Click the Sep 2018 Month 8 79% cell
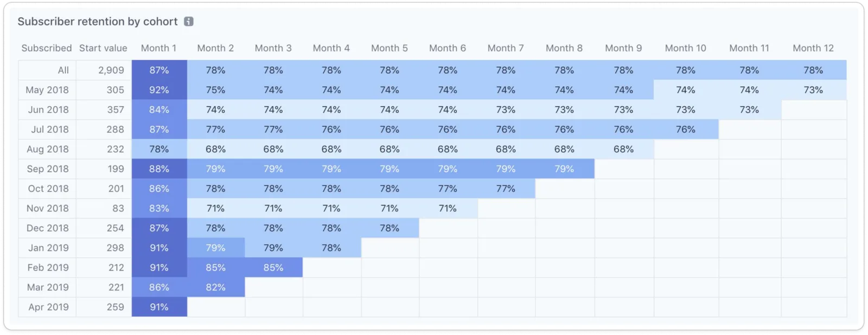 tap(564, 169)
